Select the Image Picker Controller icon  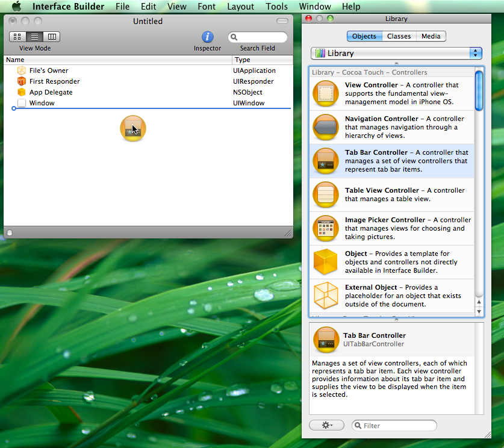pos(326,228)
